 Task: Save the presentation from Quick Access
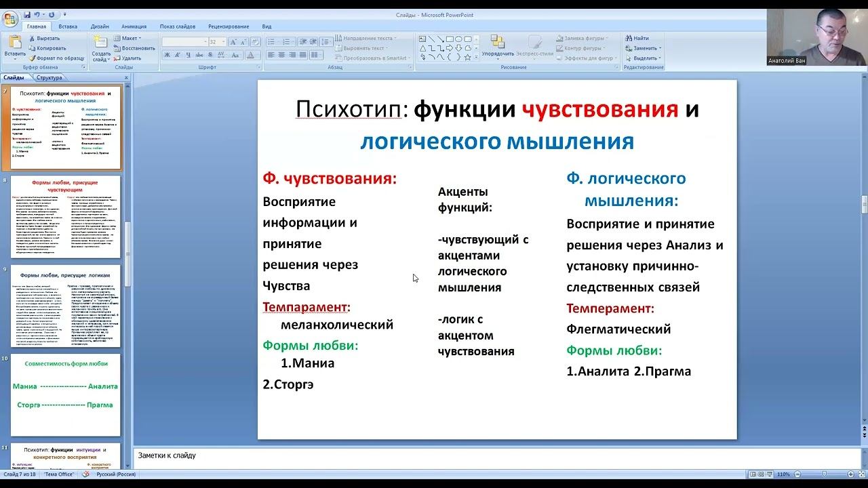point(27,14)
